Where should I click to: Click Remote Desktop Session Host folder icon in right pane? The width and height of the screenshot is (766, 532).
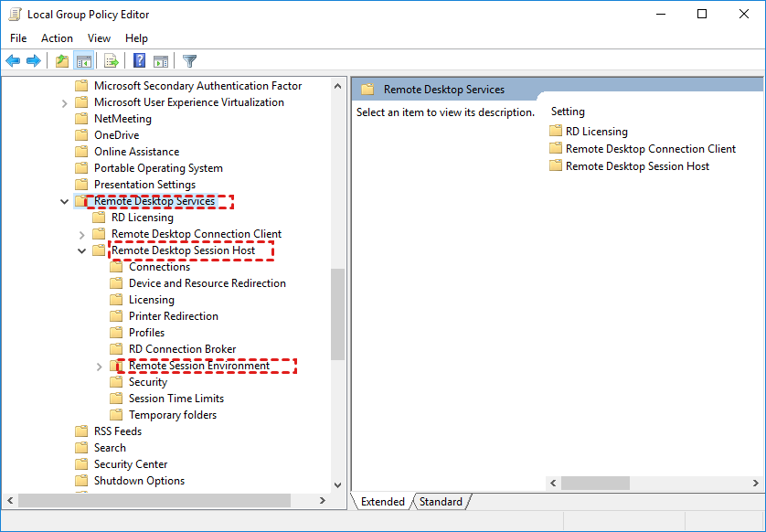(556, 165)
